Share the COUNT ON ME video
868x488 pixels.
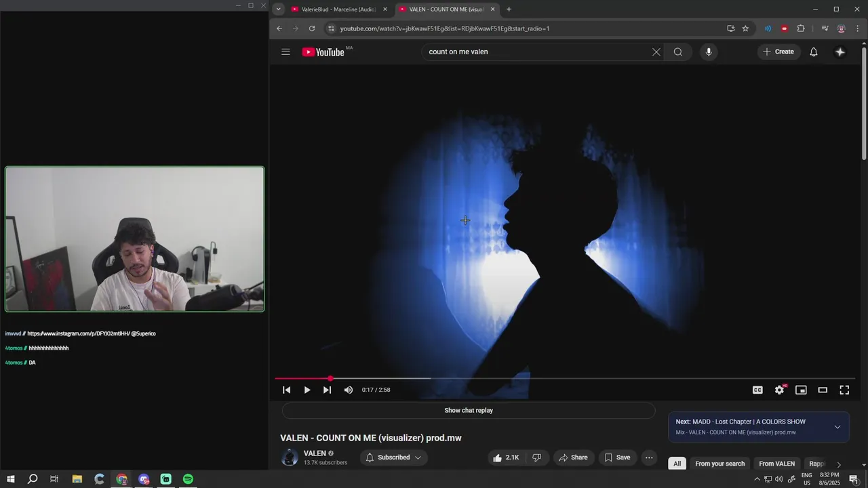[573, 457]
